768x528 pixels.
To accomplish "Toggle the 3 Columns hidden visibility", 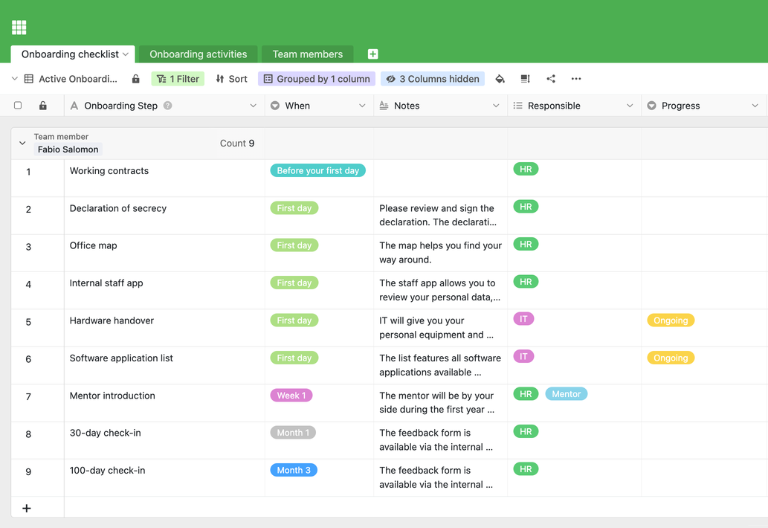I will click(x=433, y=79).
